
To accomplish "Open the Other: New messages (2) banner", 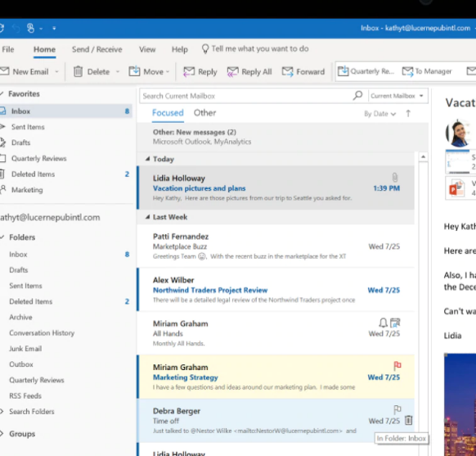I will [283, 137].
